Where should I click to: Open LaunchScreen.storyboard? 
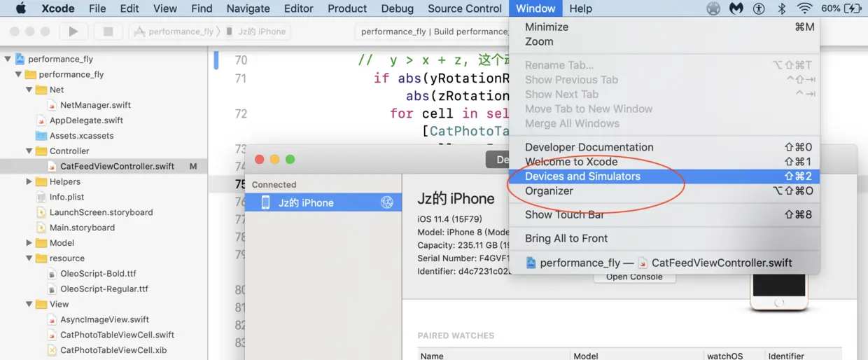101,212
